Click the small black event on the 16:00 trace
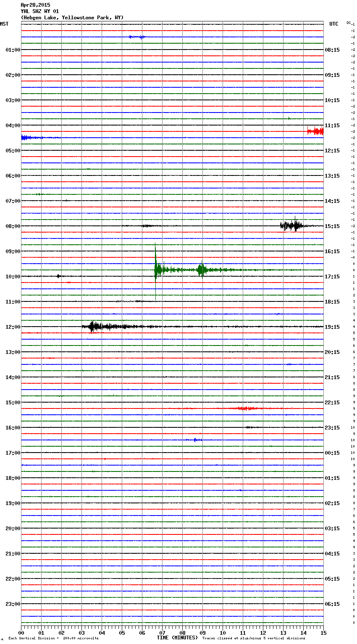The height and width of the screenshot is (644, 357). 251,427
